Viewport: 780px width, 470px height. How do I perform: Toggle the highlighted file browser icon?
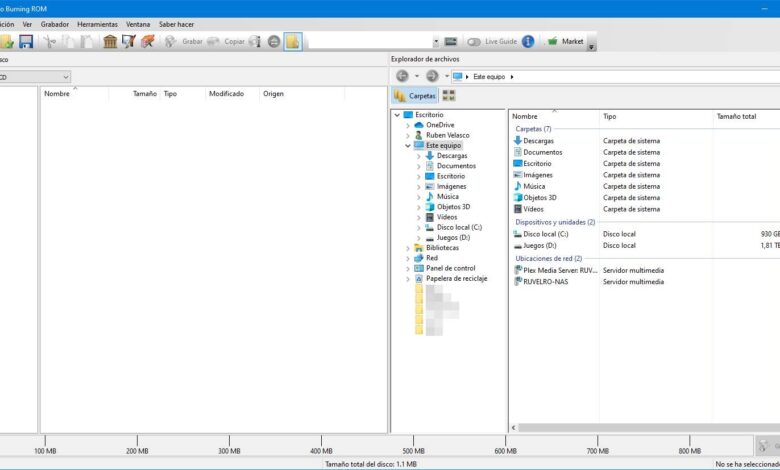pos(293,42)
